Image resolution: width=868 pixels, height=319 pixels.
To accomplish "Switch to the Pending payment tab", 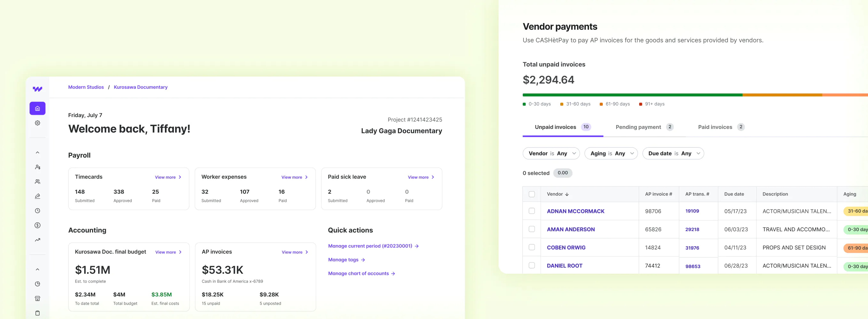I will 639,127.
